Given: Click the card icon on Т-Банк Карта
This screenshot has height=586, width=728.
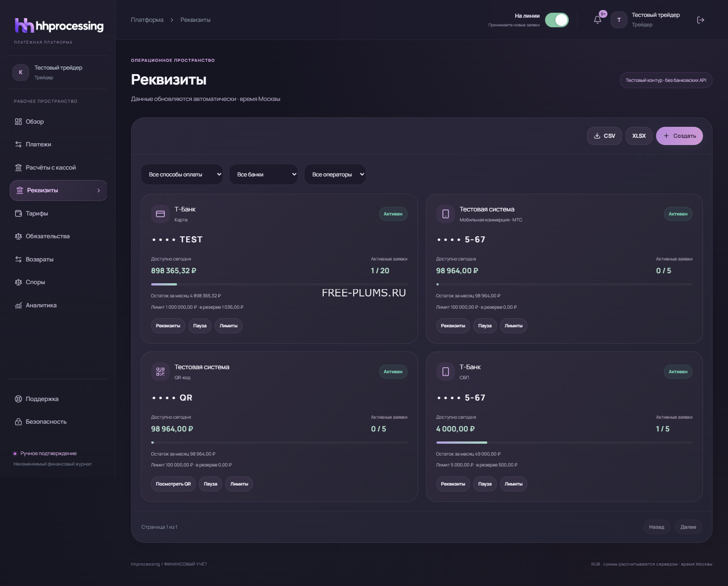Looking at the screenshot, I should (x=160, y=214).
